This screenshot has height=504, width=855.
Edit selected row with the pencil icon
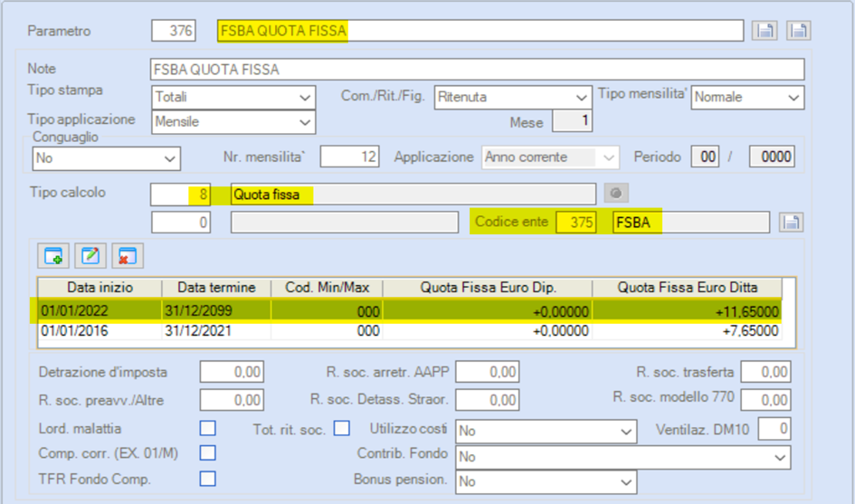90,255
